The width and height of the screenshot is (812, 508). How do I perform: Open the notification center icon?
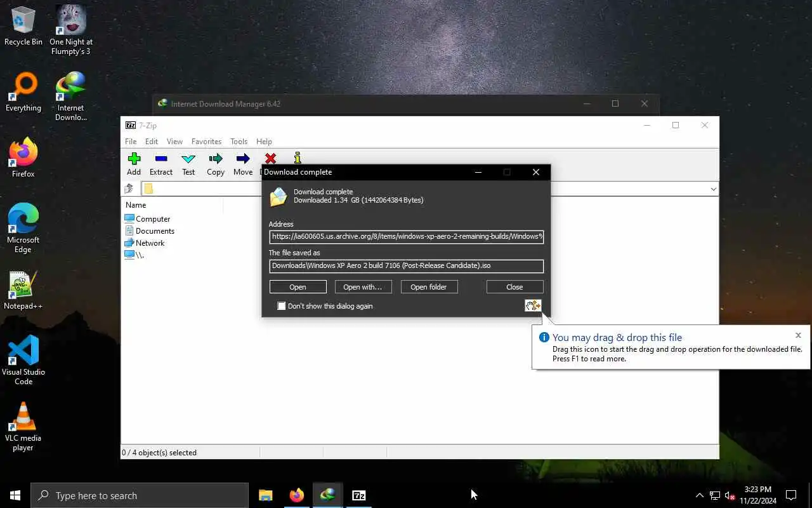coord(791,495)
